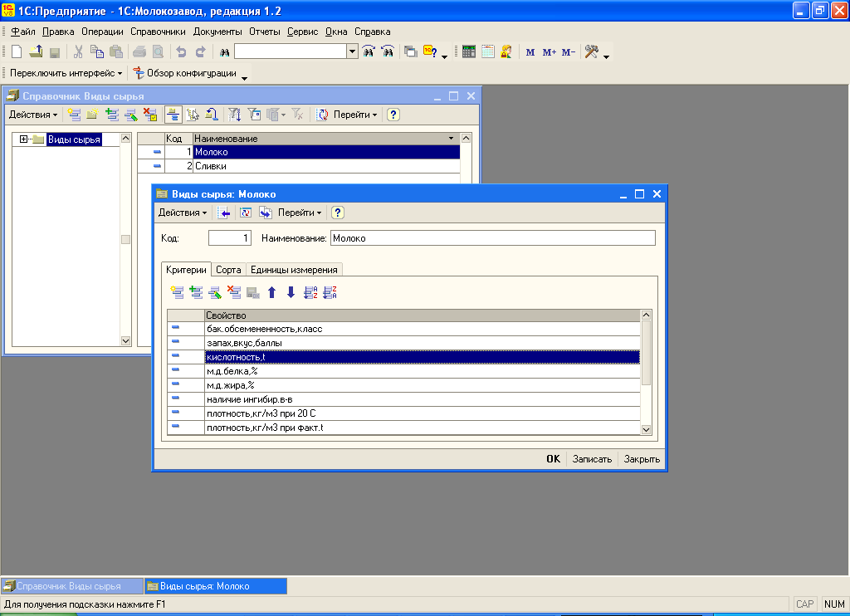Click the Open file icon in the main toolbar
Screen dimensions: 850x616
pyautogui.click(x=36, y=52)
